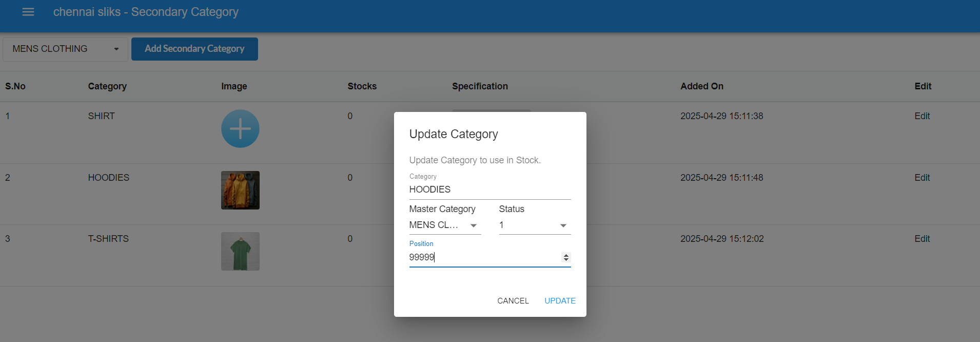980x342 pixels.
Task: Click Edit link for SHIRT row
Action: [922, 116]
